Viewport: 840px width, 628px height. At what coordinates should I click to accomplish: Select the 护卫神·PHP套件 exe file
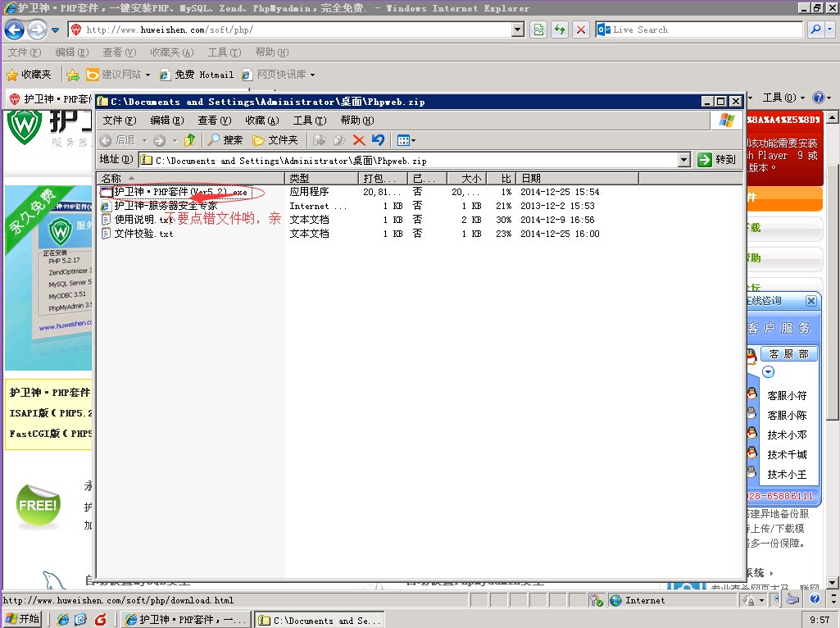(175, 192)
